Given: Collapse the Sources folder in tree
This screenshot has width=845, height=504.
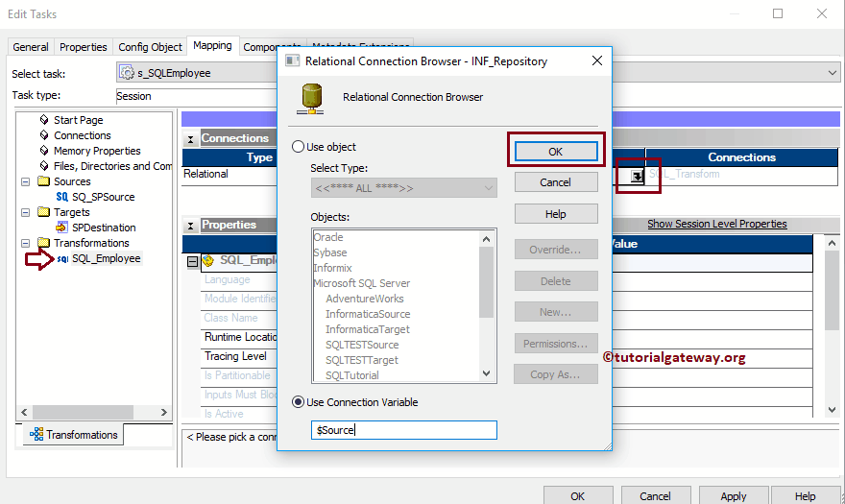Looking at the screenshot, I should 25,181.
